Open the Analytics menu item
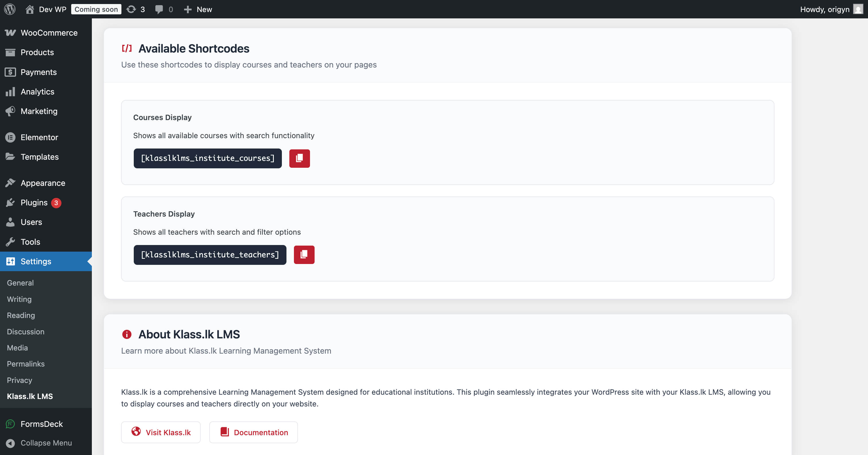The height and width of the screenshot is (455, 868). [37, 91]
